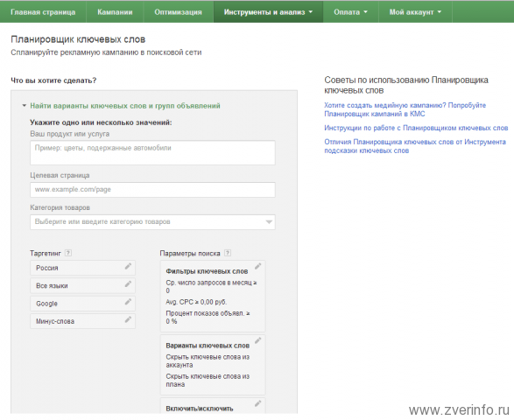Click Ваш продукт или услуга text field
The height and width of the screenshot is (420, 514).
[152, 152]
